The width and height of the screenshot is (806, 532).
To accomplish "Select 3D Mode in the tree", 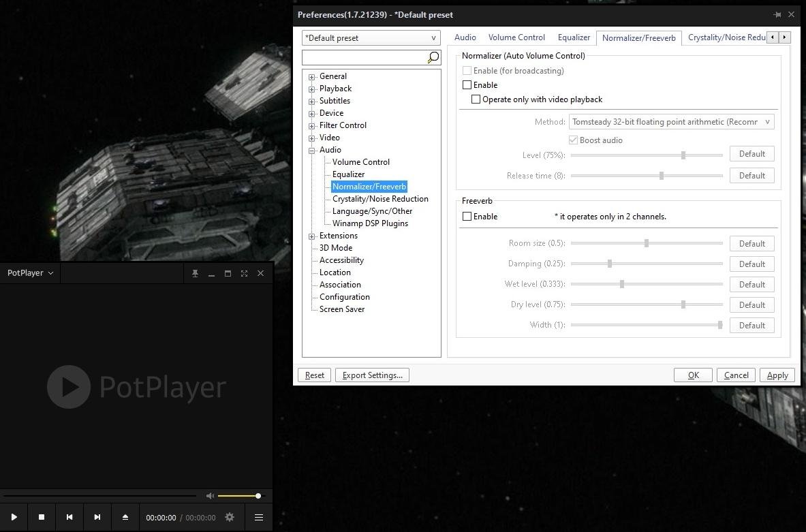I will click(x=336, y=248).
